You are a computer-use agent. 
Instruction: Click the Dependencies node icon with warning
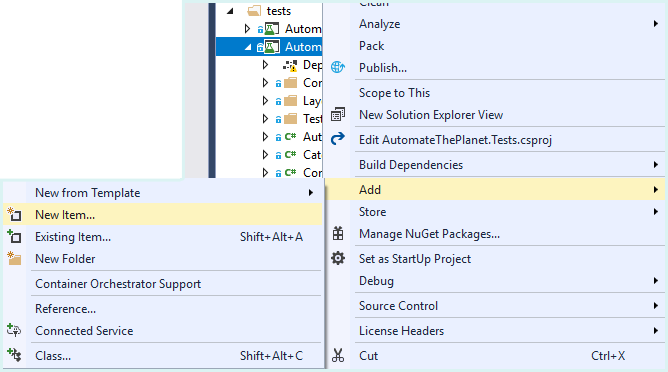coord(291,65)
